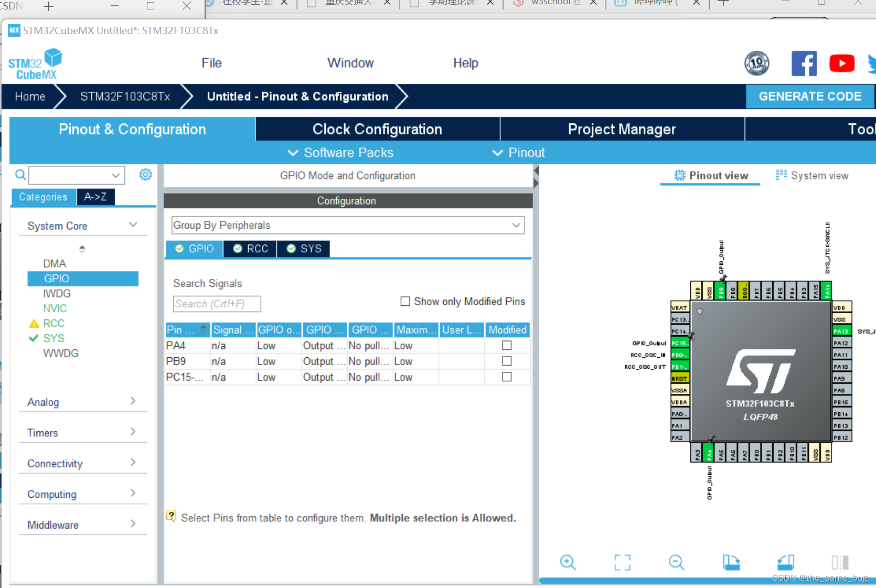
Task: Select green pin PA4 on the chip
Action: click(709, 453)
